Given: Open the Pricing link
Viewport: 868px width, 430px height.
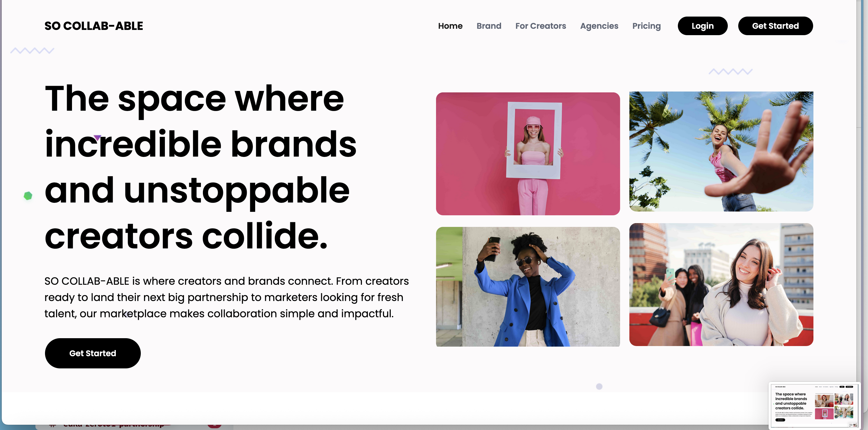Looking at the screenshot, I should 646,26.
